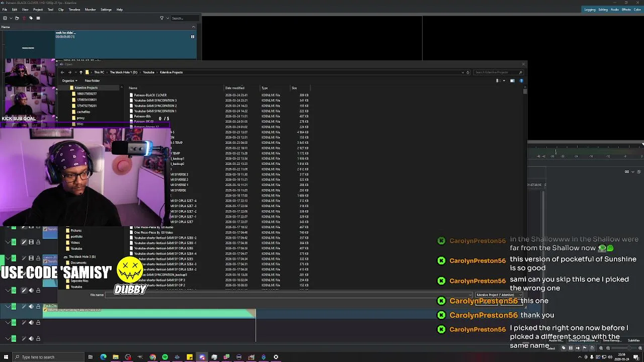Mute audio track A3
This screenshot has width=644, height=362.
tap(31, 306)
